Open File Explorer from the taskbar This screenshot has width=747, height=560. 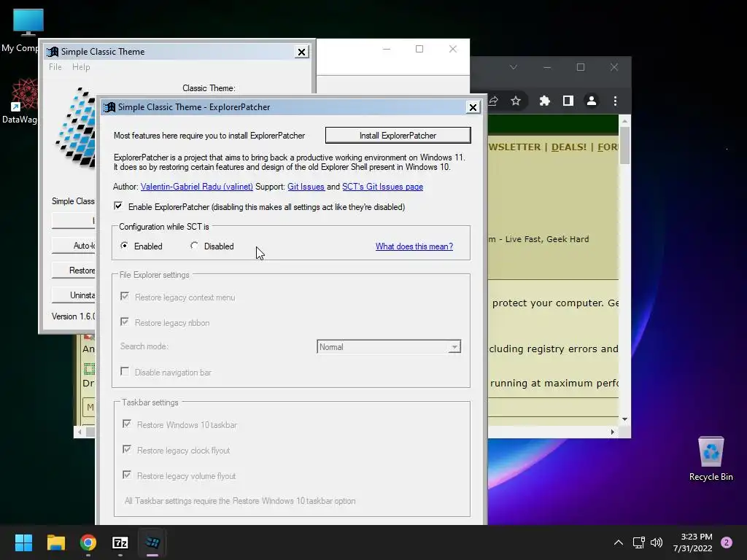55,542
